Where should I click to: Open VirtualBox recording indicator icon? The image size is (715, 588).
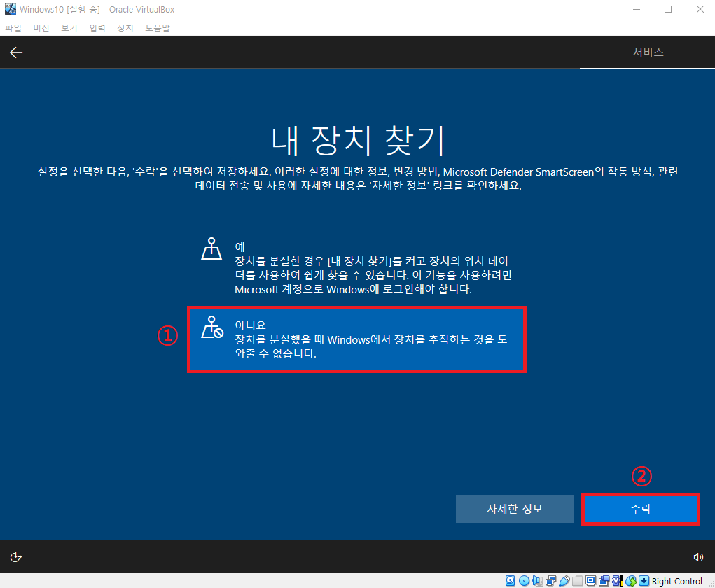[x=604, y=581]
